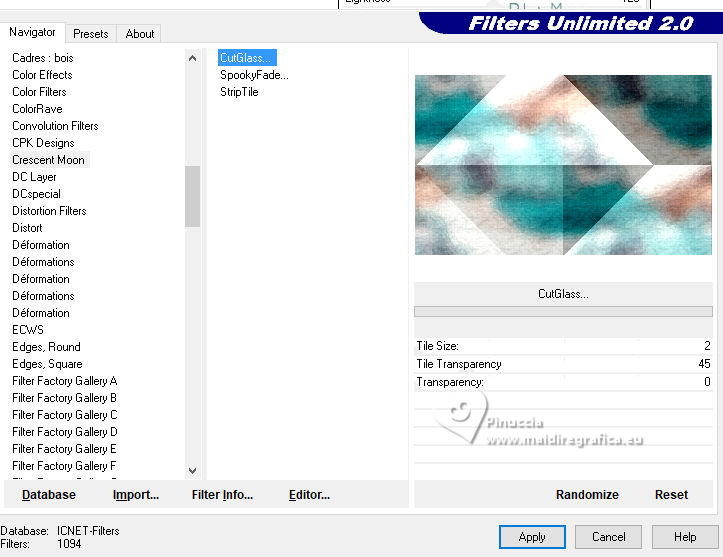Select Filter Factory Gallery D
Screen dimensions: 723x557
[65, 432]
